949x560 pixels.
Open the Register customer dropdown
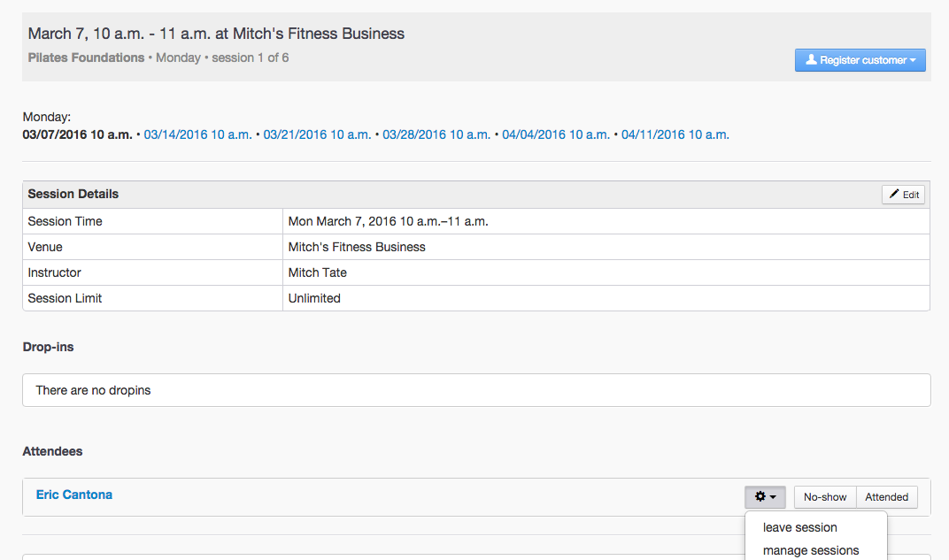click(x=860, y=60)
